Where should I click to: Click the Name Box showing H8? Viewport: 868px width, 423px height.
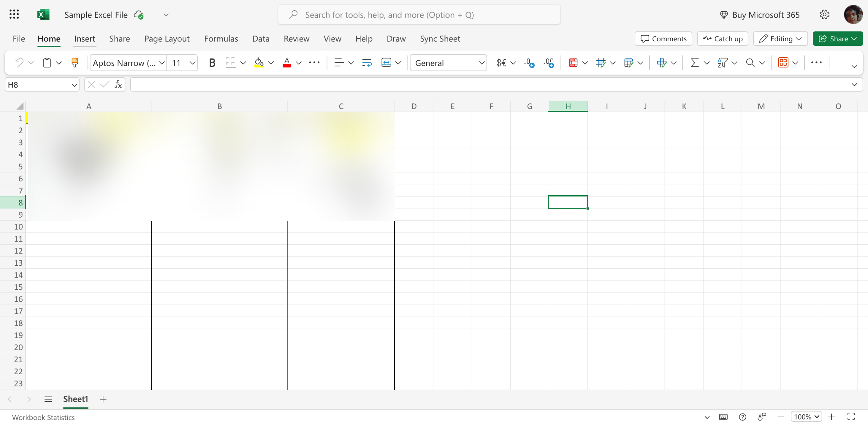point(37,84)
